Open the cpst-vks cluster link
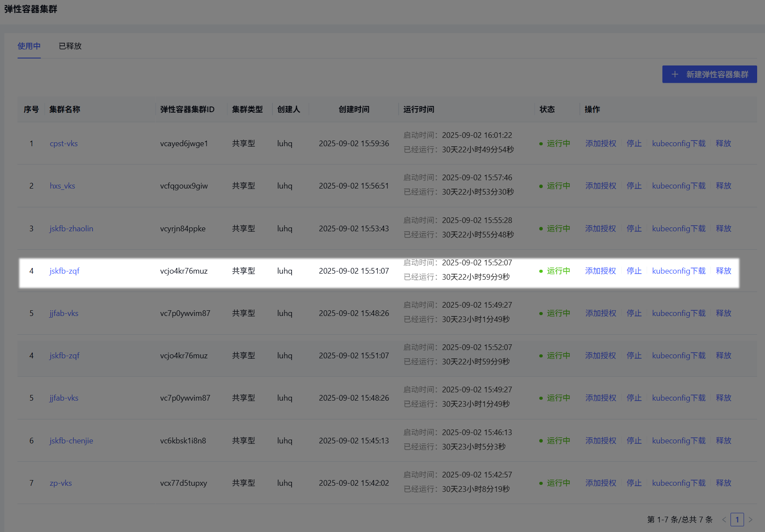This screenshot has width=765, height=532. coord(63,144)
